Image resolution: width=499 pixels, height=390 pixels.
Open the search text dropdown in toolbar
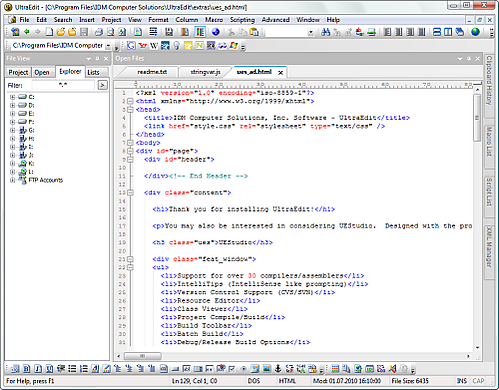tap(311, 32)
